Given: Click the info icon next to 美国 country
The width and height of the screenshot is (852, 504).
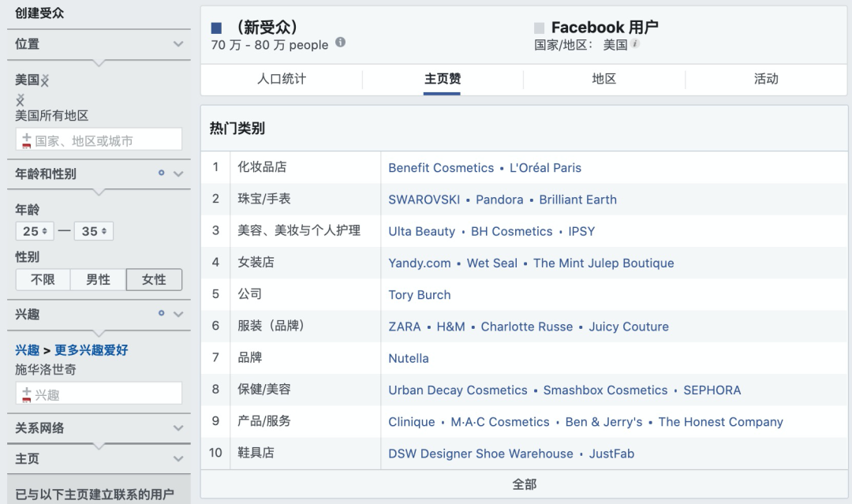Looking at the screenshot, I should coord(634,44).
